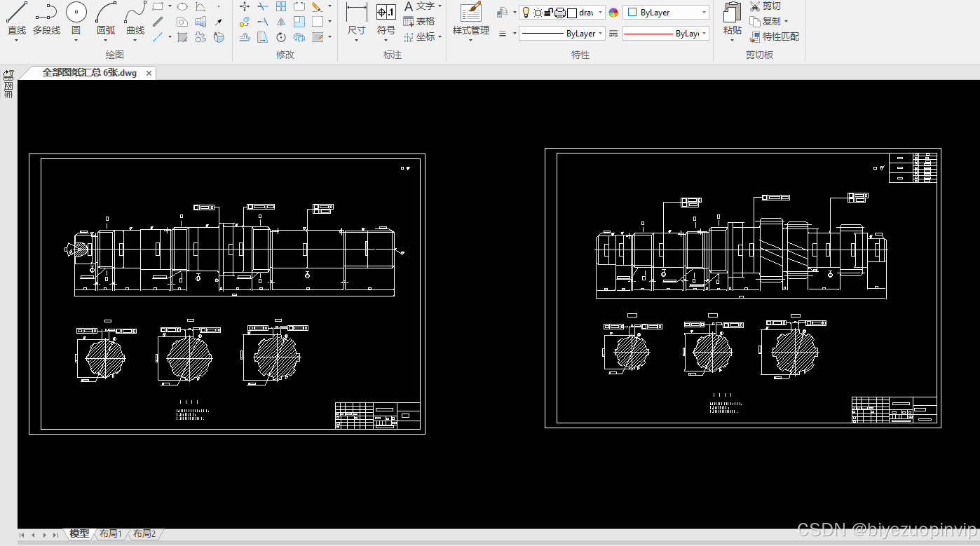Screen dimensions: 980x546
Task: Open the rainbow color wheel picker
Action: 613,13
